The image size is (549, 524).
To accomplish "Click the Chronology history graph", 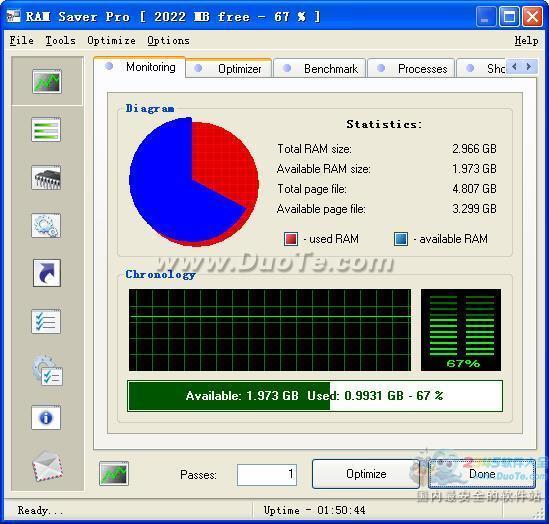I will coord(270,330).
